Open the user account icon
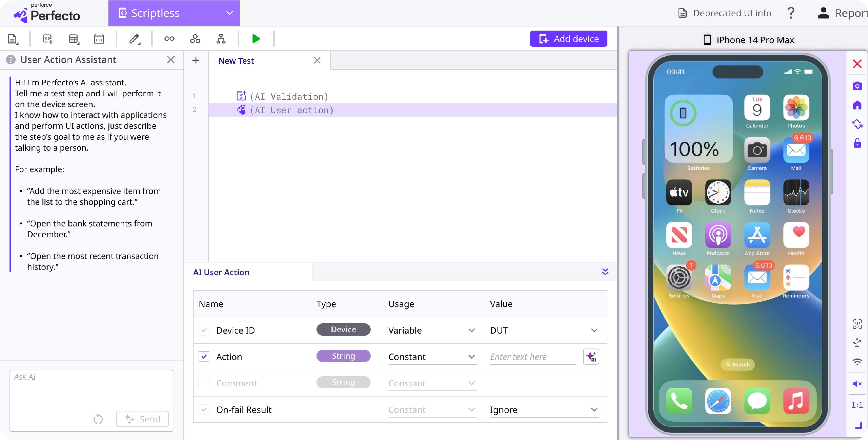This screenshot has height=440, width=868. coord(823,13)
